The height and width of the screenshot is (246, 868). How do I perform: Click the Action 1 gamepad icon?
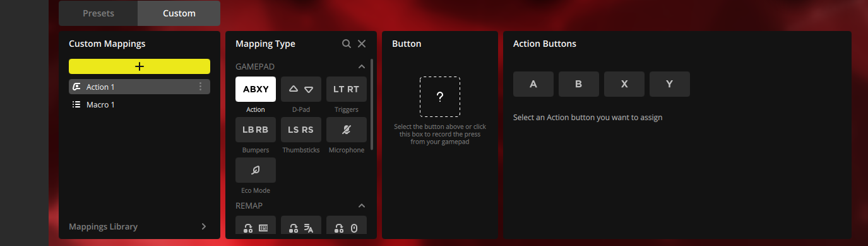point(76,87)
